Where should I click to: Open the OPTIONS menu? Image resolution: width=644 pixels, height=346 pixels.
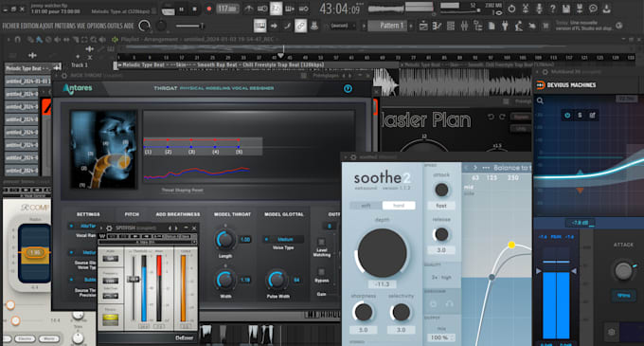tap(97, 26)
